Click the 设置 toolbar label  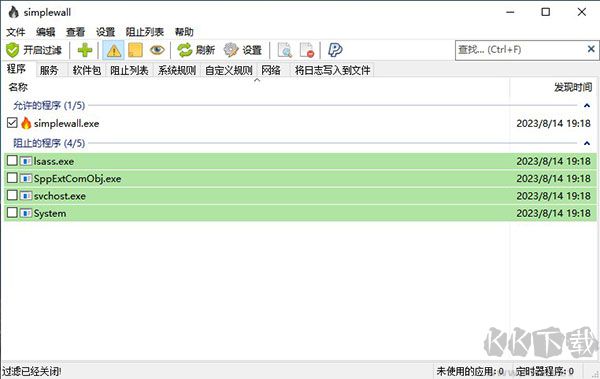(252, 50)
